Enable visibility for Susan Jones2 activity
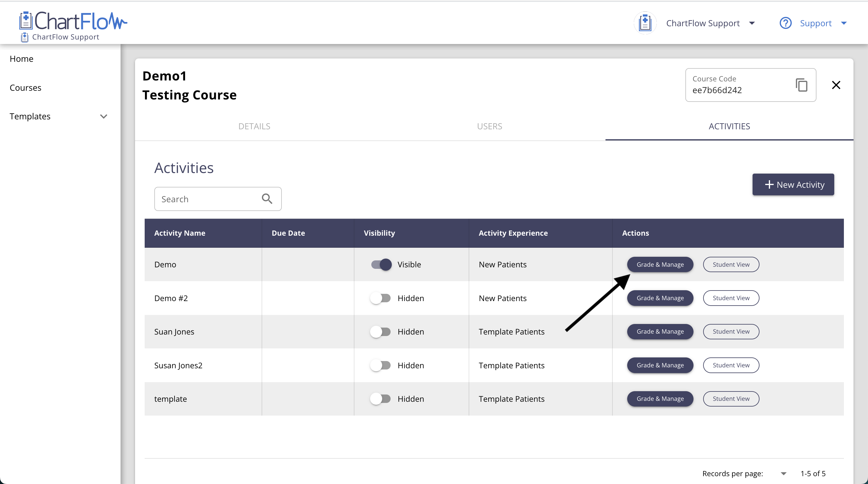Screen dimensions: 868x484 pos(380,365)
